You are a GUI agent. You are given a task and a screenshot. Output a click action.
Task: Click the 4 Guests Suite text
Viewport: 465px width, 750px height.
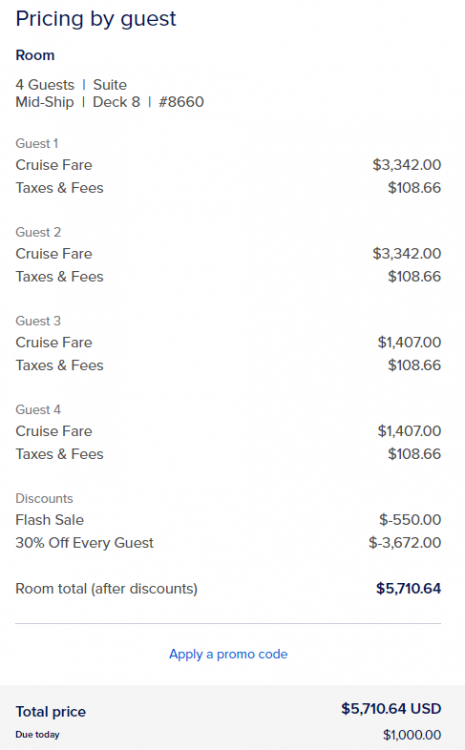(71, 85)
